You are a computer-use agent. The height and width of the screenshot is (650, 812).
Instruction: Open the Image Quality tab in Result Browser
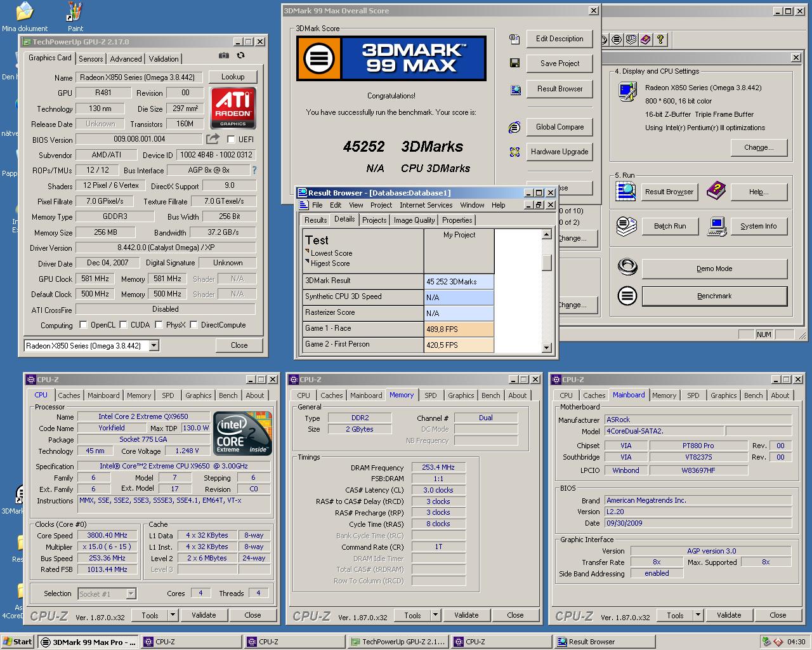tap(414, 220)
